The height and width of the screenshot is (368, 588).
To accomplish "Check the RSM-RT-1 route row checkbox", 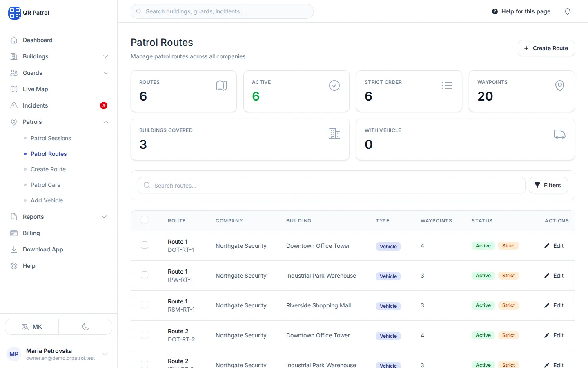I will click(x=145, y=305).
